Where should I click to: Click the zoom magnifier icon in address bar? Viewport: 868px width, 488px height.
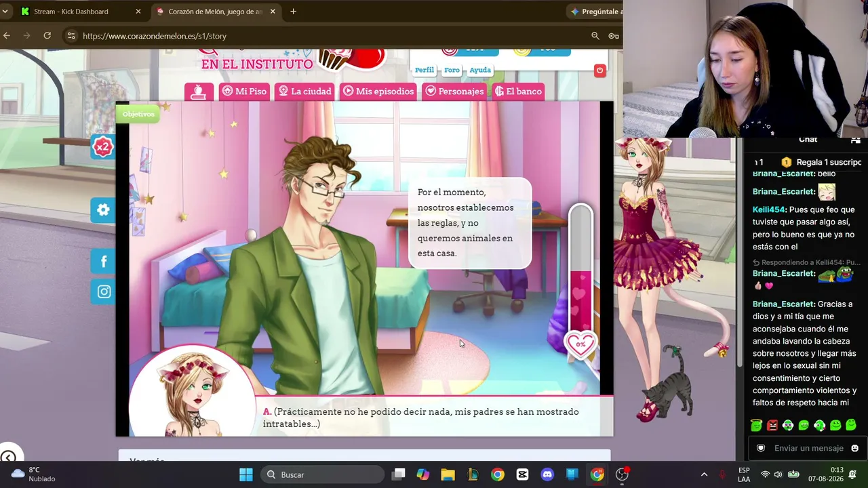tap(595, 36)
